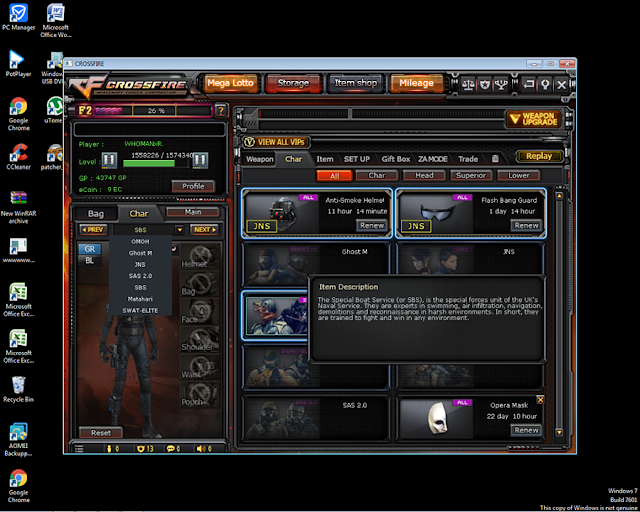Collapse character dropdown with orange arrow

pyautogui.click(x=180, y=230)
